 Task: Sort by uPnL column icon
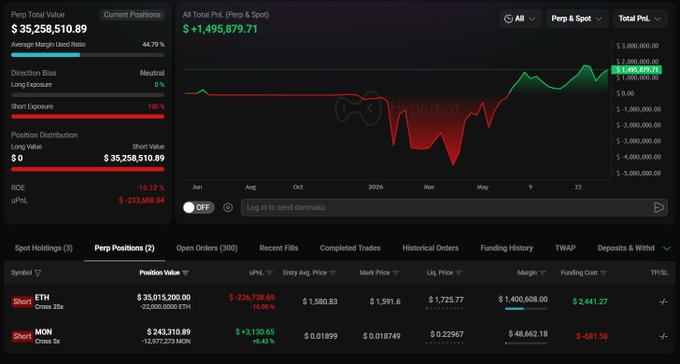pyautogui.click(x=269, y=273)
